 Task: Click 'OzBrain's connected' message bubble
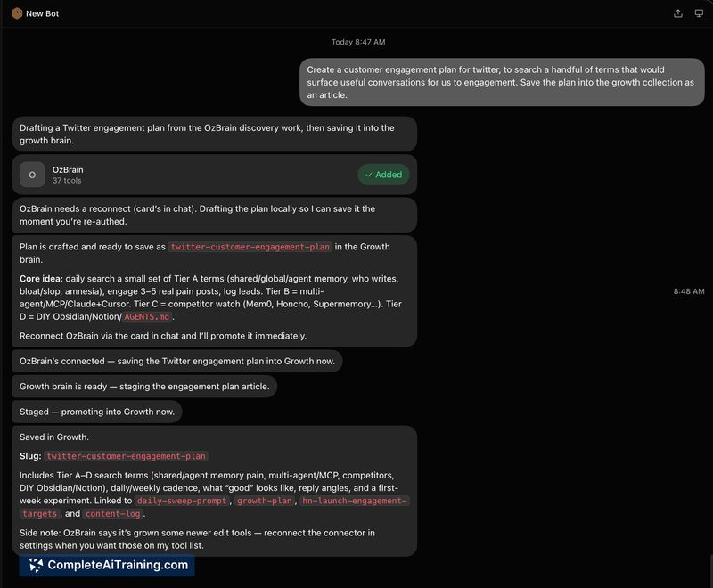click(x=177, y=361)
